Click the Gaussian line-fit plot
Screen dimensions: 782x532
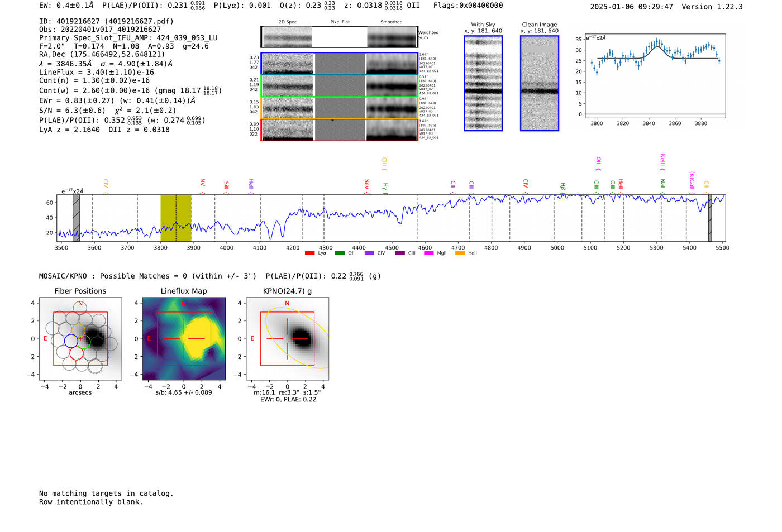655,76
